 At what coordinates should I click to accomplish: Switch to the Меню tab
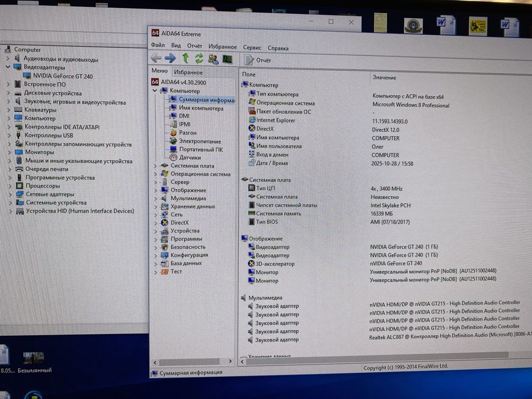tap(160, 71)
